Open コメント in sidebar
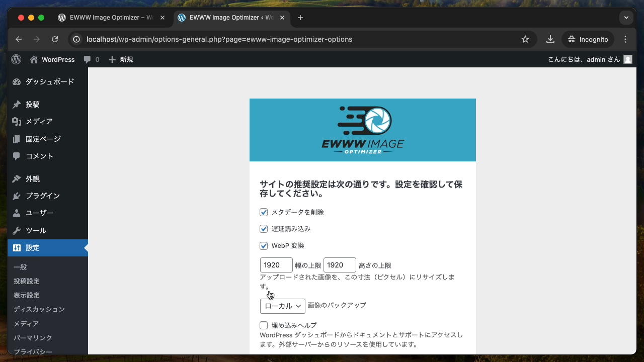 (x=48, y=156)
